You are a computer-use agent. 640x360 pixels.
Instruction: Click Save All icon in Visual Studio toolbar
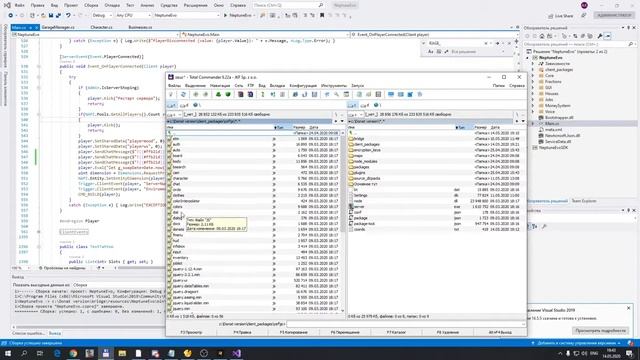(58, 15)
